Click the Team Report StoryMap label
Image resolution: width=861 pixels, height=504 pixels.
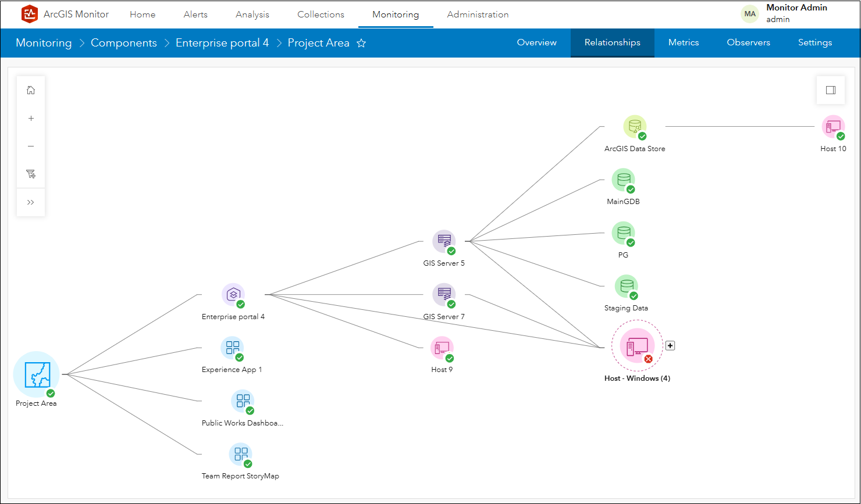pos(240,476)
